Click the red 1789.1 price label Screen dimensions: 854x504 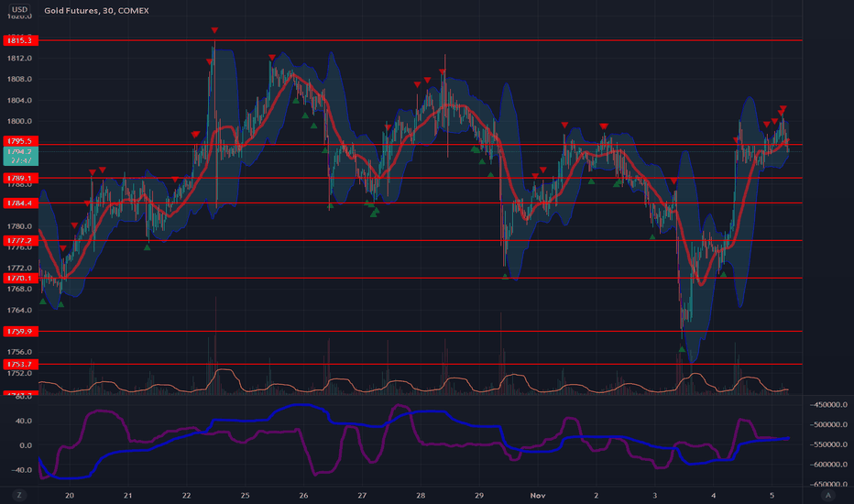20,178
